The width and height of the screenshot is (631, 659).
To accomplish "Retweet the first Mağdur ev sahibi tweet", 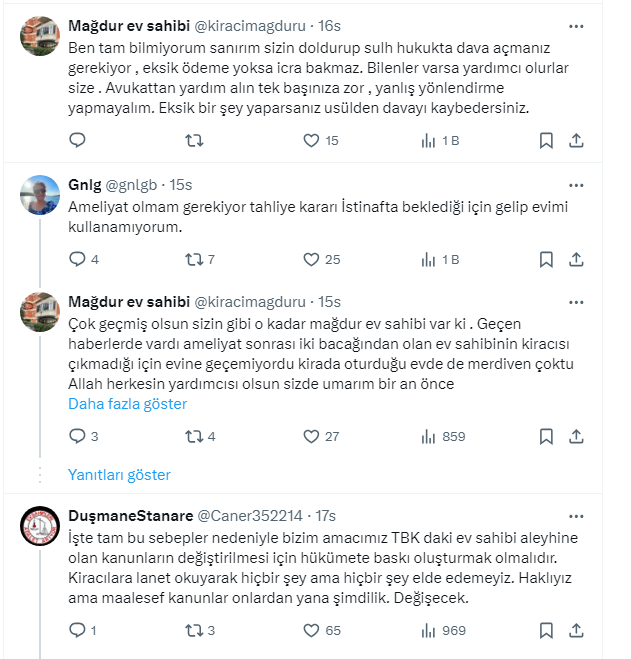I will tap(195, 141).
